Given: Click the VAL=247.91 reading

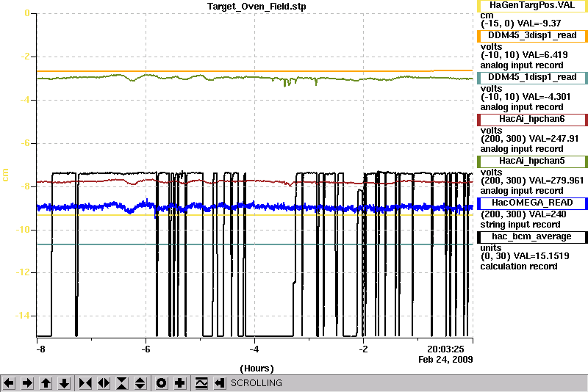Looking at the screenshot, I should tap(553, 139).
